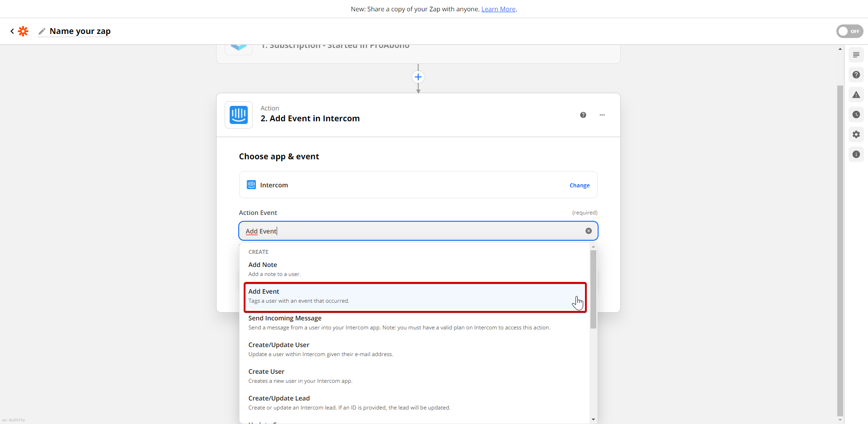This screenshot has width=868, height=424.
Task: Click the 'CREATE' section label in dropdown
Action: [x=258, y=252]
